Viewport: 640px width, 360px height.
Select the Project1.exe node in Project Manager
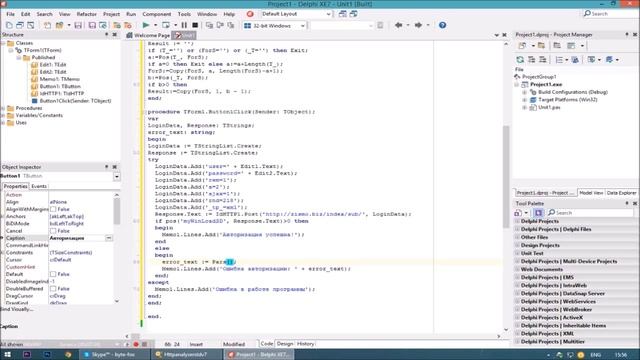(x=546, y=84)
